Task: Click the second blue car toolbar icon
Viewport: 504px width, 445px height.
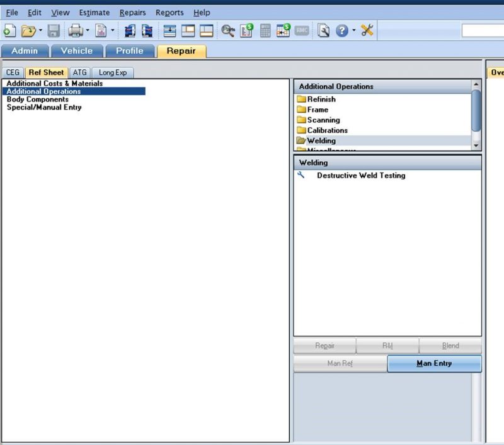Action: (147, 30)
